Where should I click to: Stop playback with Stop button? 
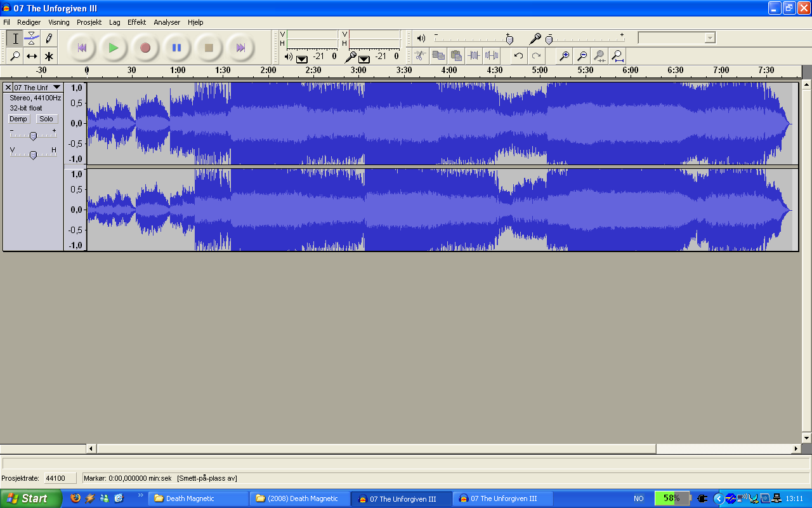(209, 48)
